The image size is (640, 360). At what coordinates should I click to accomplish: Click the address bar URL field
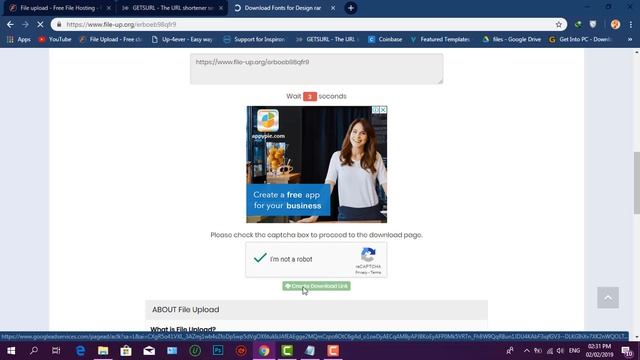[309, 24]
